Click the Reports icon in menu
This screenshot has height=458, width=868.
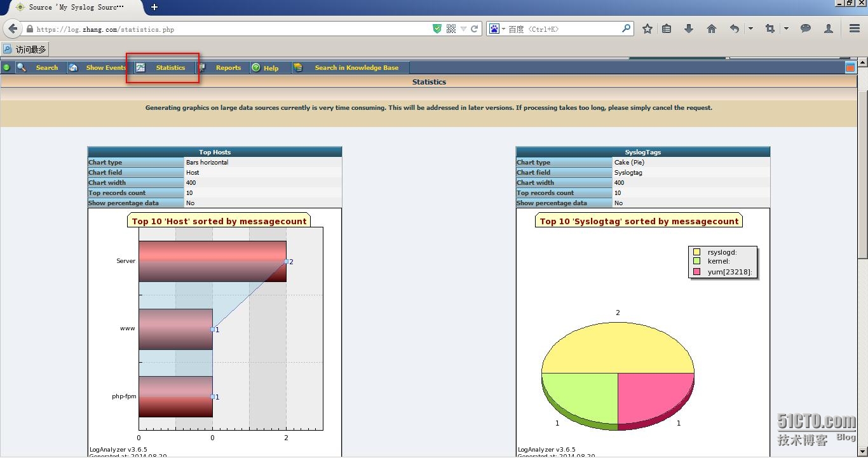(201, 67)
